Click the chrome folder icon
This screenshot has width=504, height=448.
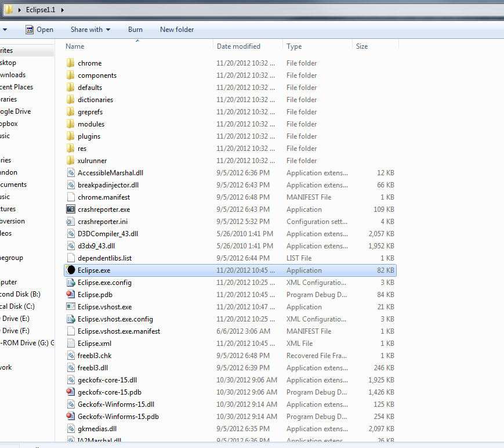pos(71,63)
